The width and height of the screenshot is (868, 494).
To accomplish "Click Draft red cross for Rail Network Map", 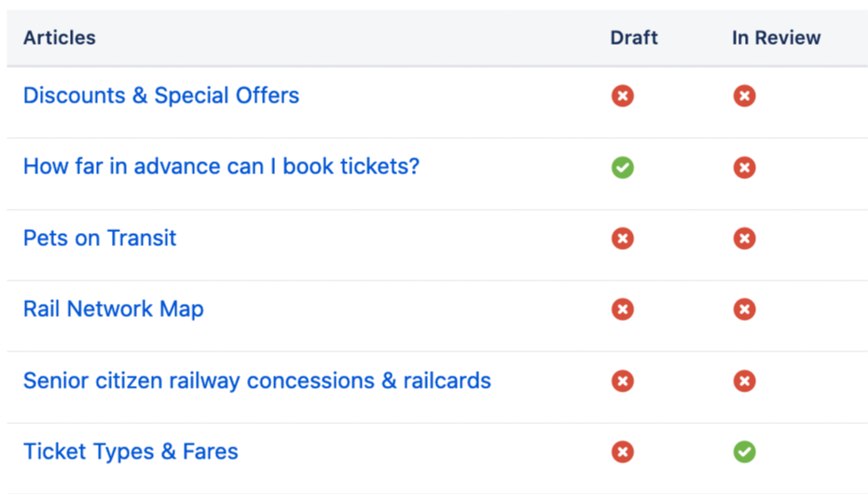I will (x=623, y=309).
